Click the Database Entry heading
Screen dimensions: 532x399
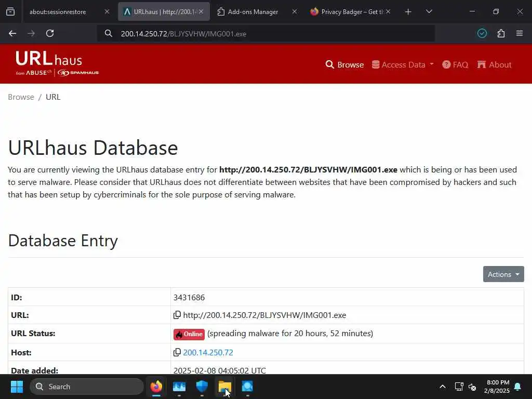(x=63, y=241)
